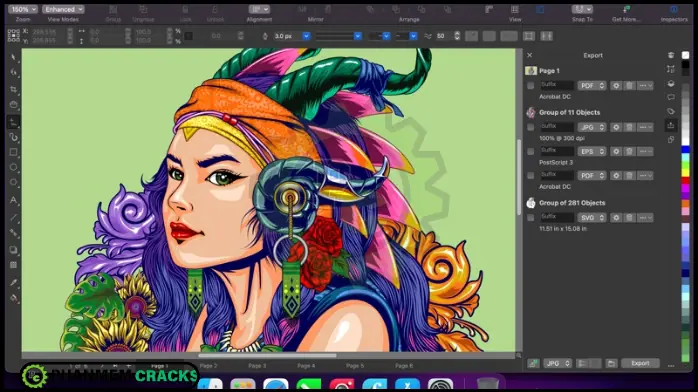Viewport: 698px width, 392px height.
Task: Select the Drop Shadow effects tool
Action: 13,250
